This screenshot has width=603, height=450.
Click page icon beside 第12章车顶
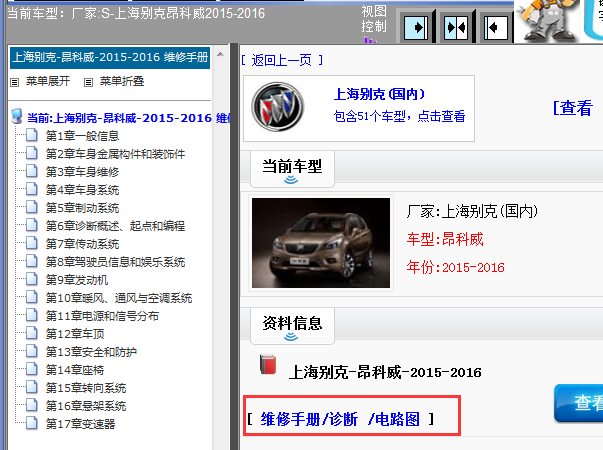click(x=32, y=333)
